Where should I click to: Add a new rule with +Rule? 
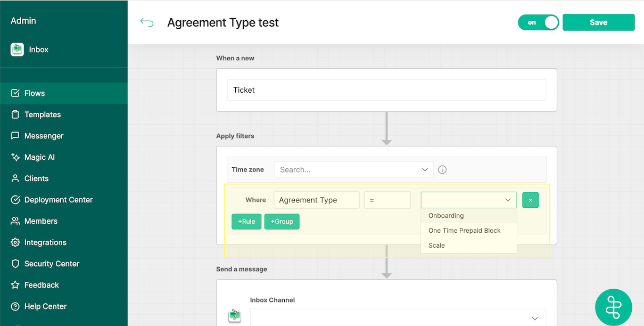tap(246, 222)
